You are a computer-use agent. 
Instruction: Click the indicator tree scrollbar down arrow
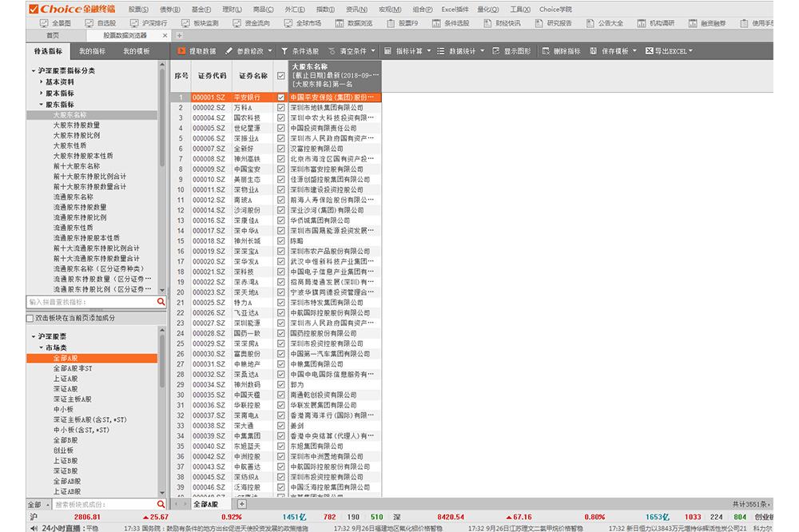(x=162, y=290)
